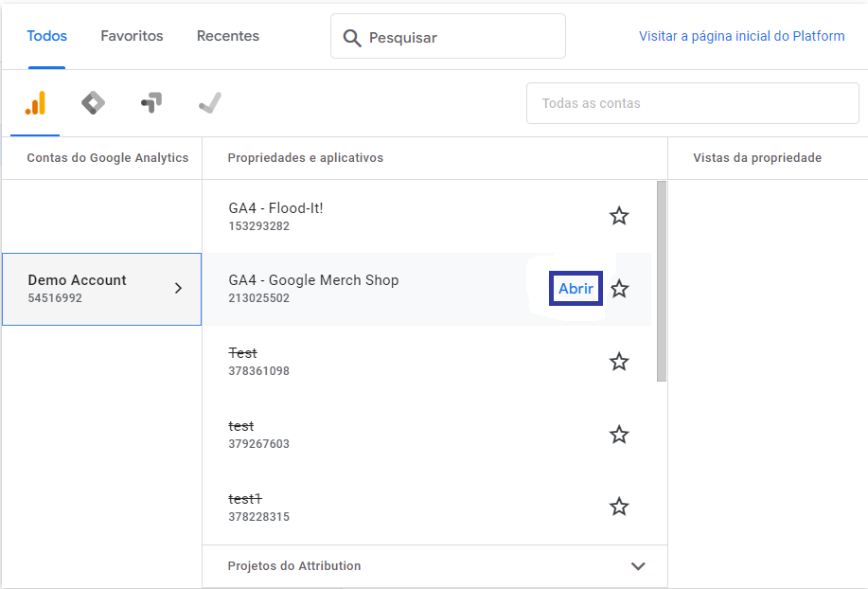Click the property ID 153293282
This screenshot has width=868, height=589.
click(259, 226)
